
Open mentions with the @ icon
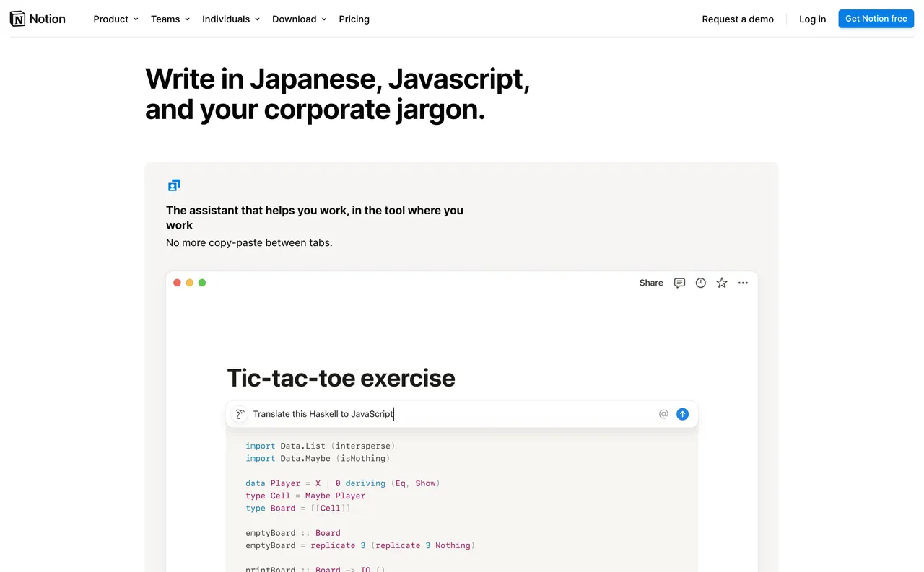point(663,413)
